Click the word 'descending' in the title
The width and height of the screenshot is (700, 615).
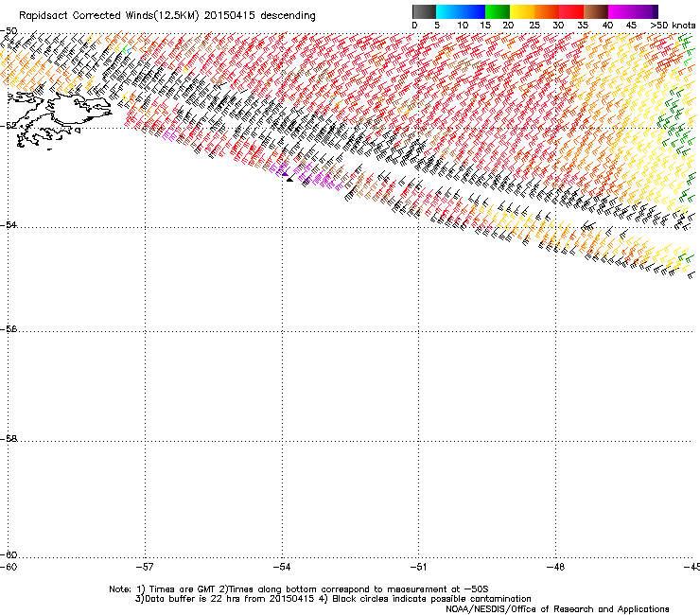coord(288,16)
